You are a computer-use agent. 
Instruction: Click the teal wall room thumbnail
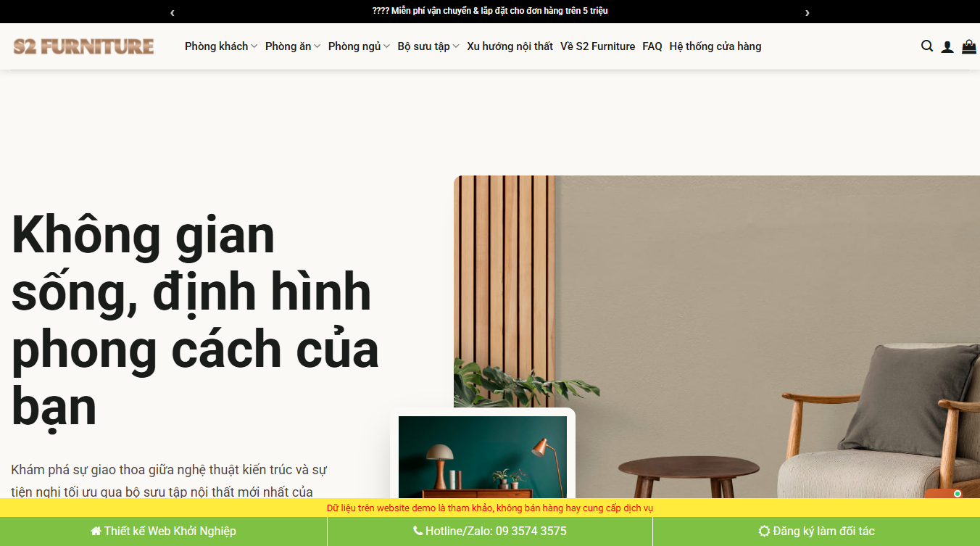483,457
